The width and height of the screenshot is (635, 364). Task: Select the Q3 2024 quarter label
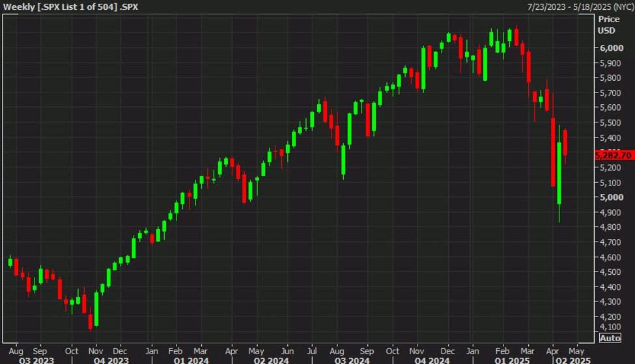point(351,359)
